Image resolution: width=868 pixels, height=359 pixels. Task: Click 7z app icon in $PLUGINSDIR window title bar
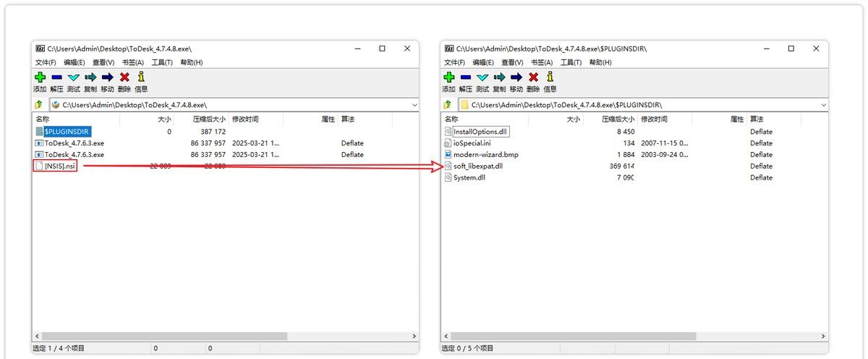click(x=448, y=48)
